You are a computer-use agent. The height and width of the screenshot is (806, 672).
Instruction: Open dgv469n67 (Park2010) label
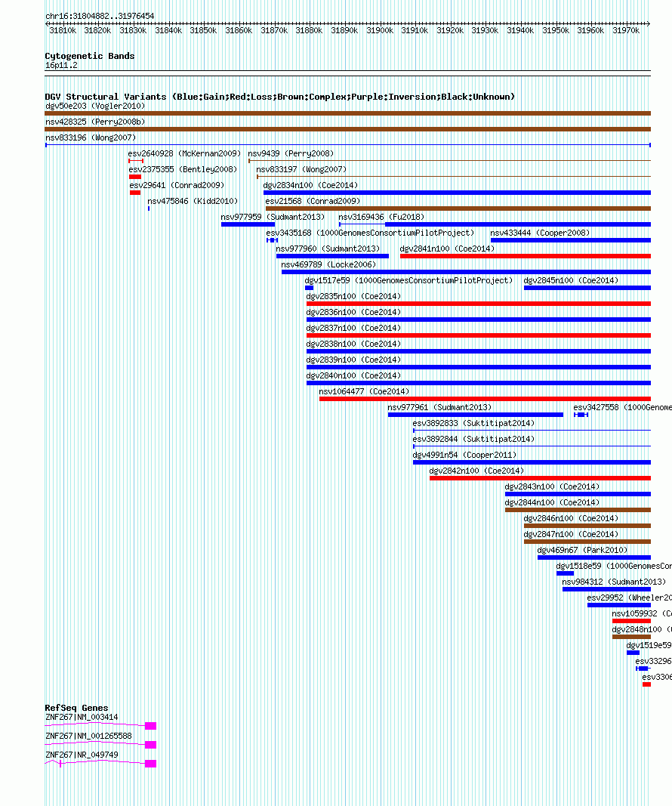click(x=583, y=551)
